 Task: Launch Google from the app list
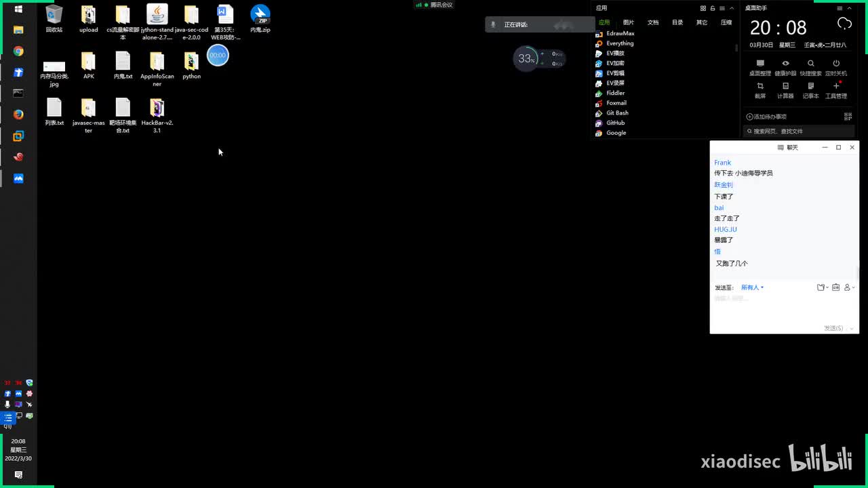click(610, 133)
